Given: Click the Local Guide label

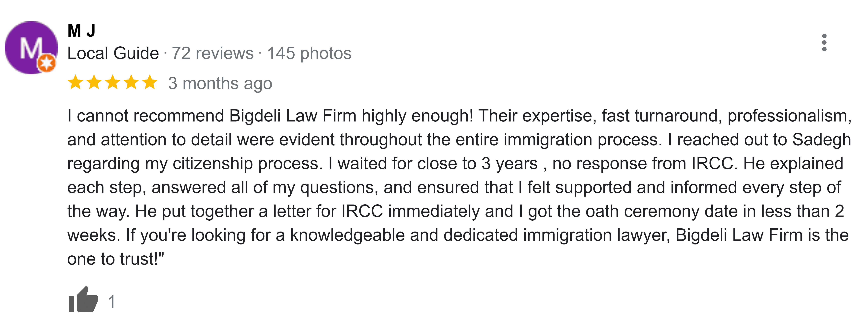Looking at the screenshot, I should 113,53.
